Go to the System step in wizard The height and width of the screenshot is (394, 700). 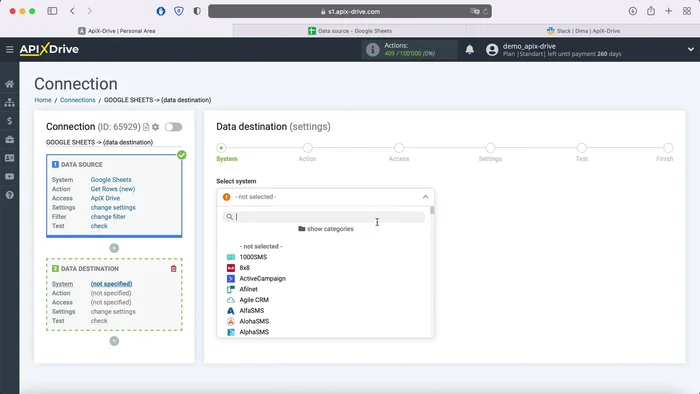click(221, 148)
